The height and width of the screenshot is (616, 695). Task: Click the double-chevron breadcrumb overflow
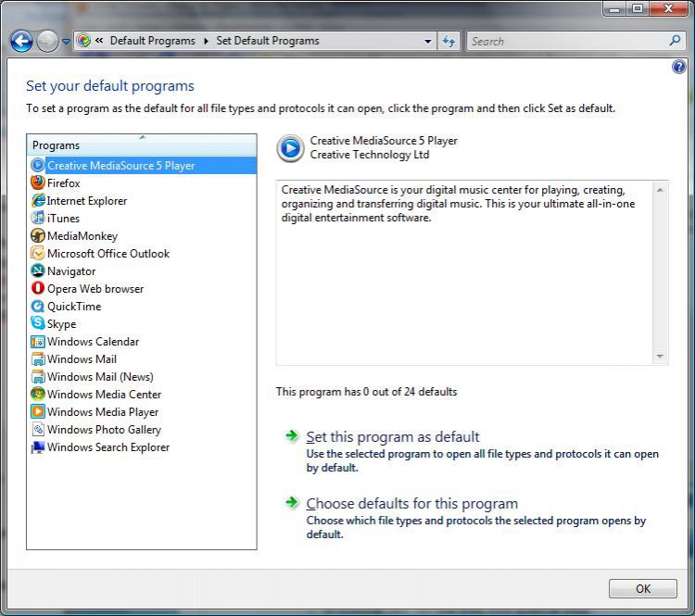99,41
